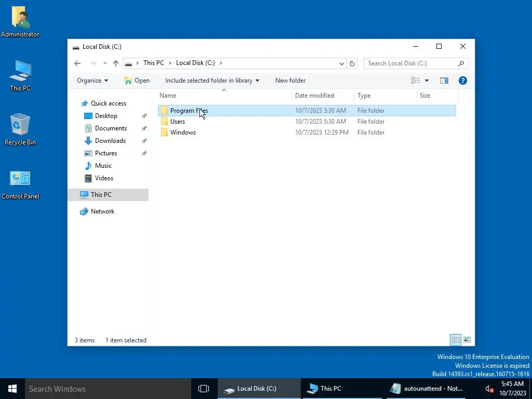Sort by the Name column header
532x399 pixels.
coord(224,96)
